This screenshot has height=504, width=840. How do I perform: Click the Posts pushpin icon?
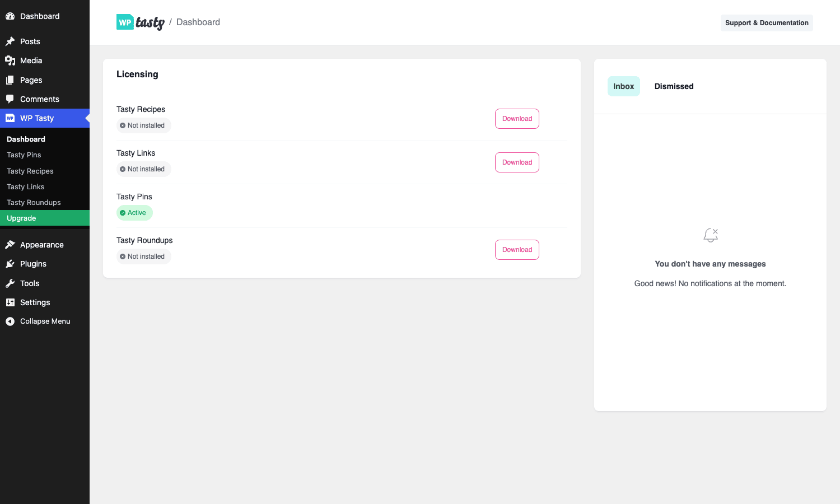(x=10, y=41)
